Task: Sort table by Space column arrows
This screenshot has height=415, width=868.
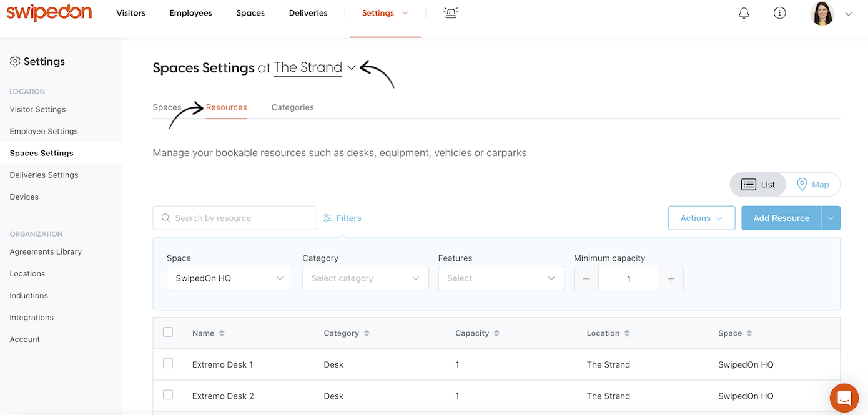Action: 749,333
